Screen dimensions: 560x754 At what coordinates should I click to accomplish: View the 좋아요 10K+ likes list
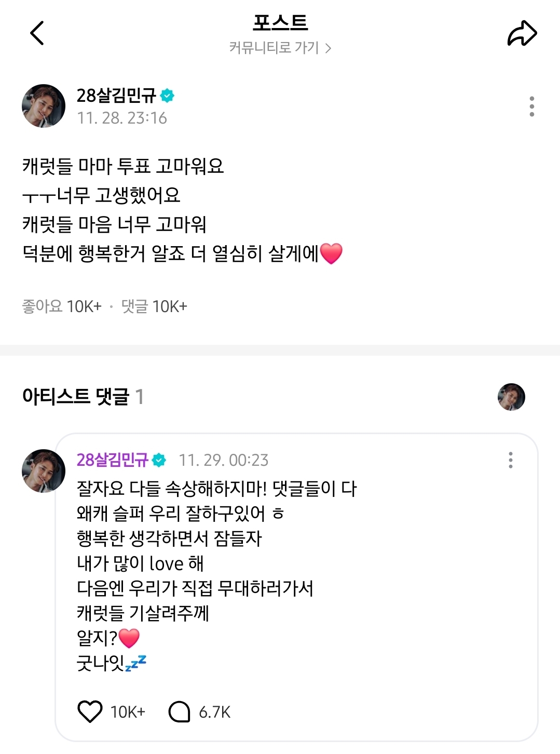point(62,306)
